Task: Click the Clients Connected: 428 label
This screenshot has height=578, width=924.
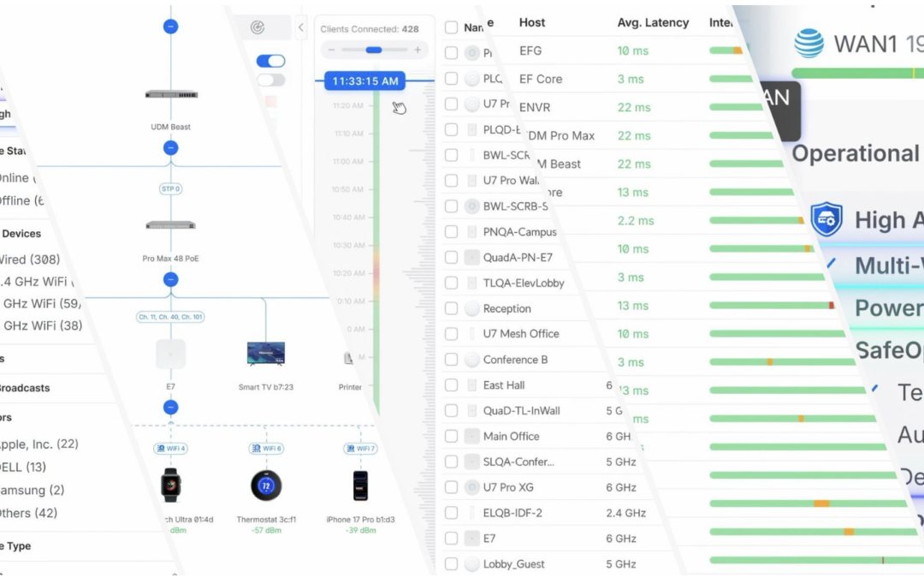Action: tap(370, 29)
